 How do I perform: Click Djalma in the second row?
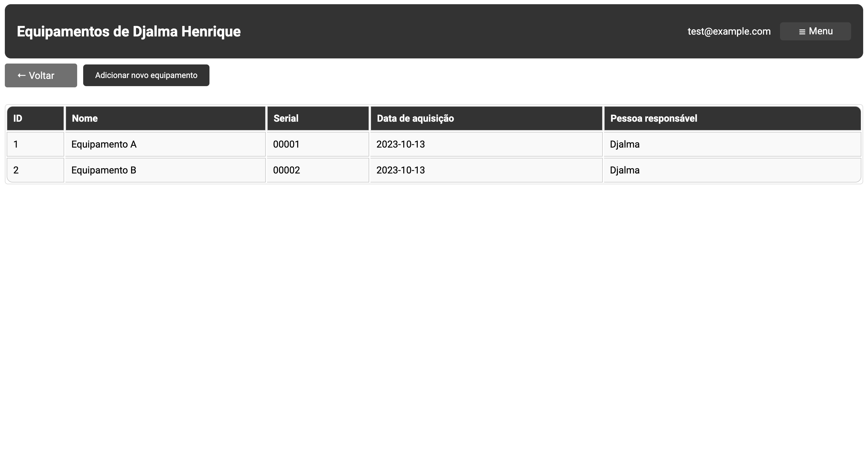625,170
